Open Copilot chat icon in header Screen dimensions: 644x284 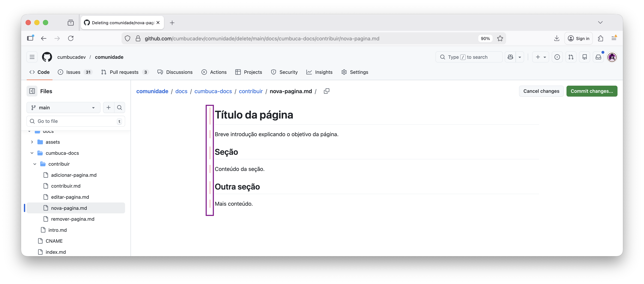[x=510, y=57]
